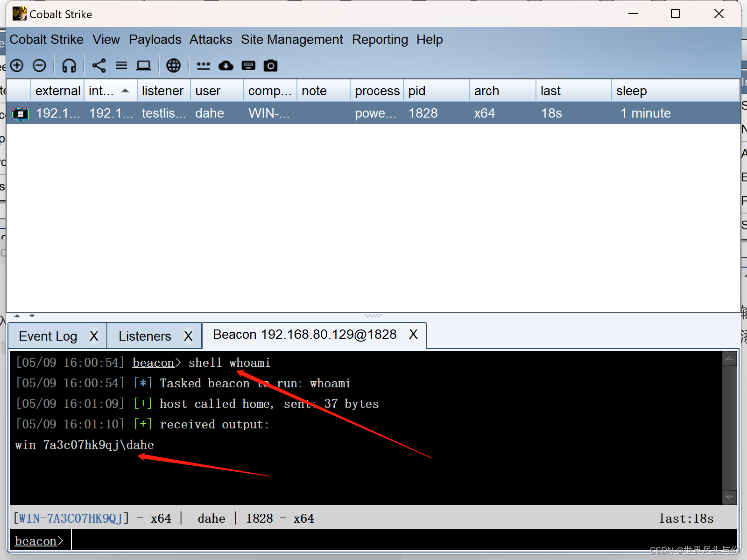Open the web globe icon
This screenshot has width=747, height=560.
(174, 65)
